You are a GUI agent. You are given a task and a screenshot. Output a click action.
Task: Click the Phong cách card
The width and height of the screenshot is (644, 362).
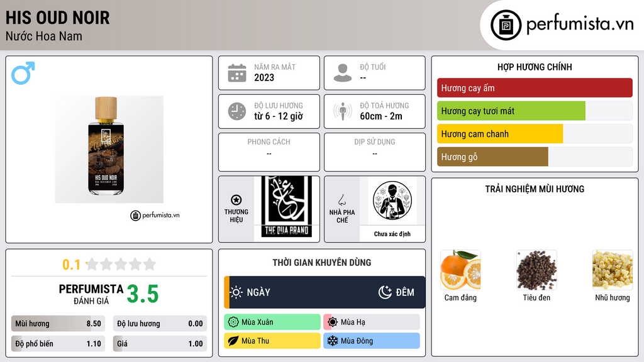(x=269, y=152)
